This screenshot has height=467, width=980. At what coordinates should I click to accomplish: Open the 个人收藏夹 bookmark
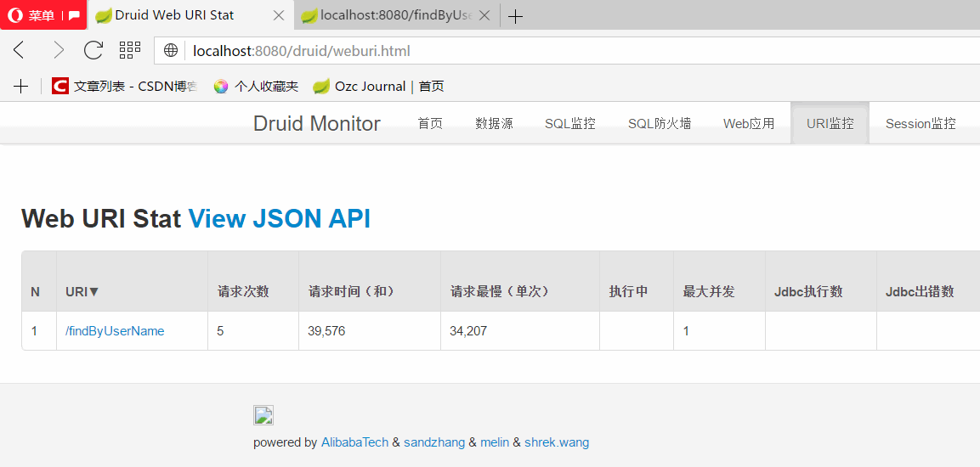click(256, 86)
